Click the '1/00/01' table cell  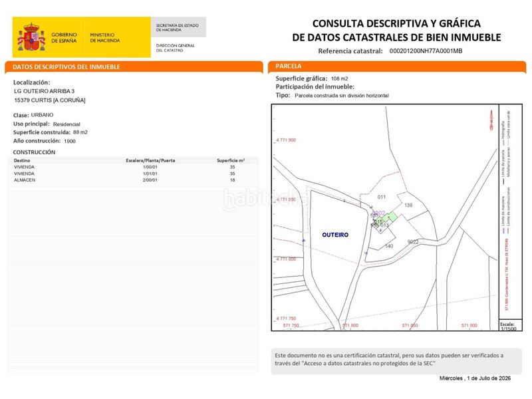[150, 167]
